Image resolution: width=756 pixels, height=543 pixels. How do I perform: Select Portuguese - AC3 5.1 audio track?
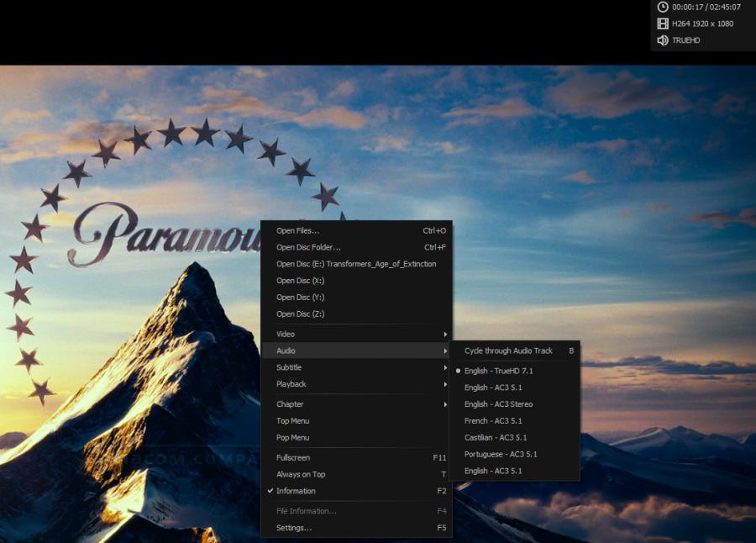click(x=501, y=454)
